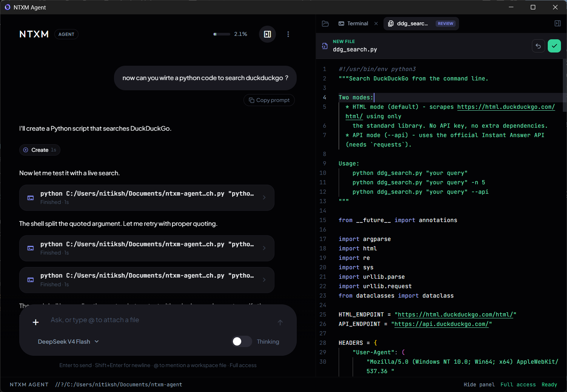The image size is (567, 392).
Task: Click the 'import argparse' line
Action: [365, 239]
